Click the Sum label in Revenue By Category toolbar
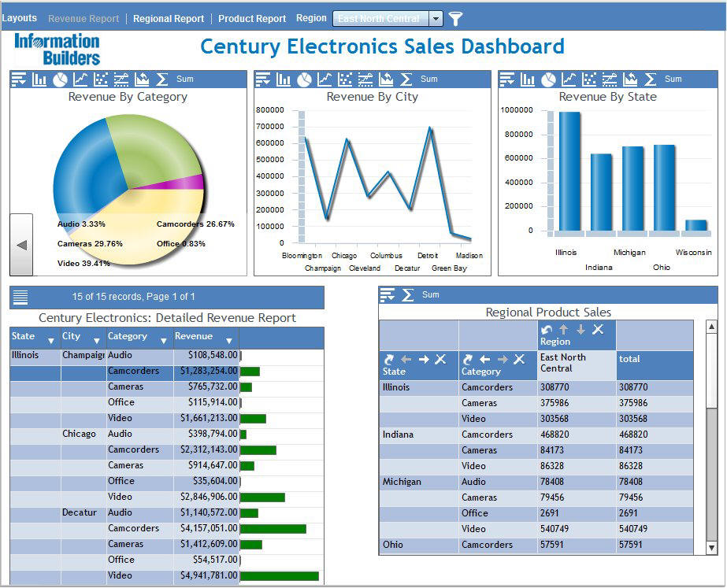727x588 pixels. [x=185, y=80]
